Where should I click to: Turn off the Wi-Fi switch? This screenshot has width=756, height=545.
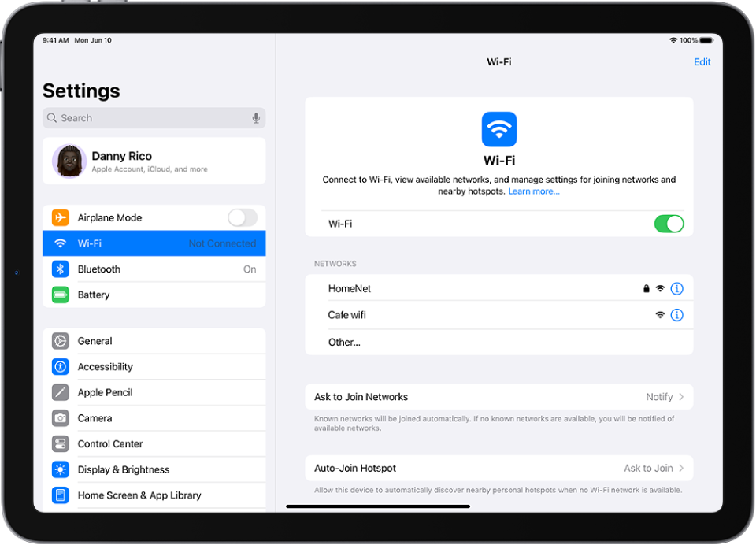669,224
